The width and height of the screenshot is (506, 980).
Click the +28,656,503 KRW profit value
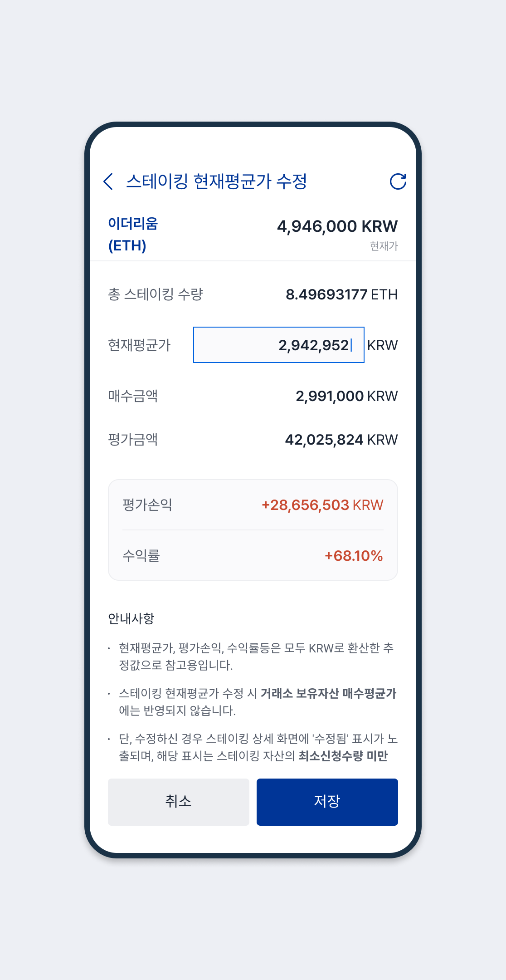click(322, 505)
